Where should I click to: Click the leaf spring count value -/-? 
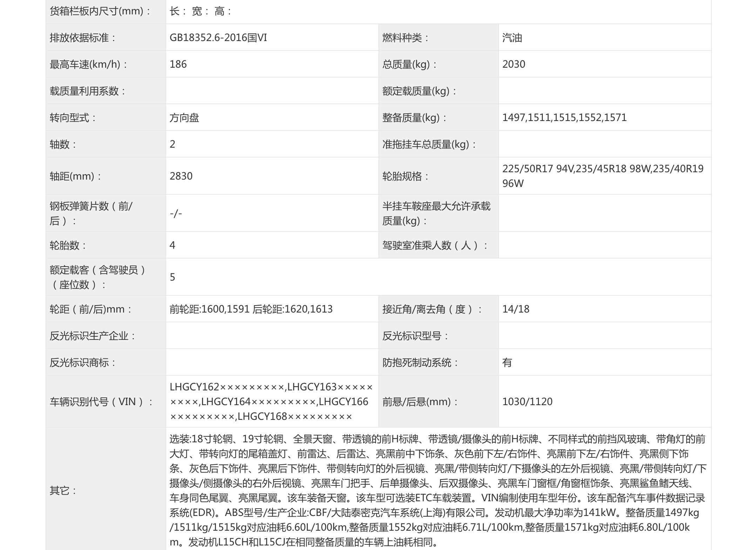pyautogui.click(x=176, y=213)
